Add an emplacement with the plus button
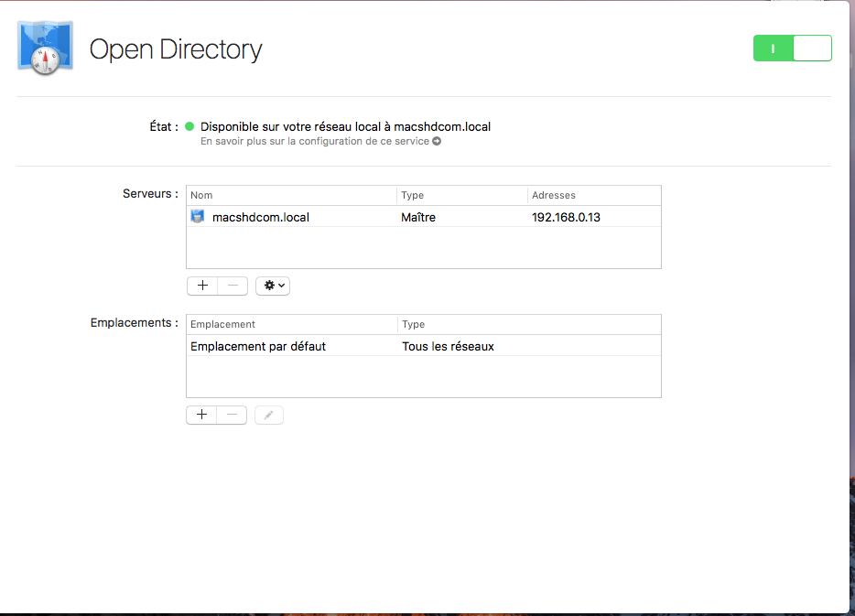 click(x=201, y=415)
